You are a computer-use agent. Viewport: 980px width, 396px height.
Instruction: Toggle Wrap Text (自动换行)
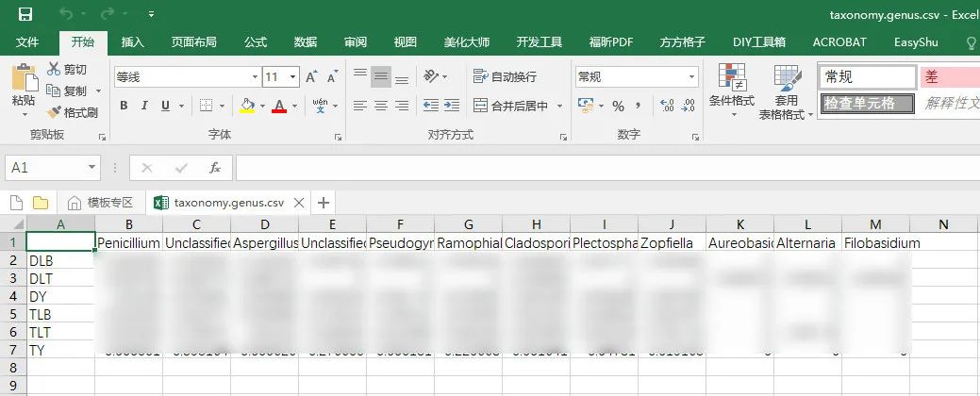pyautogui.click(x=505, y=76)
